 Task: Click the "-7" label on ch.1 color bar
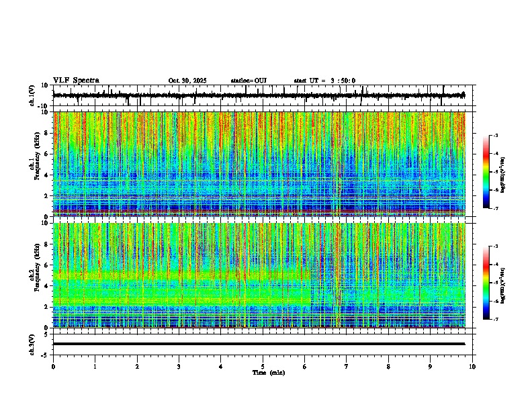tap(495, 208)
